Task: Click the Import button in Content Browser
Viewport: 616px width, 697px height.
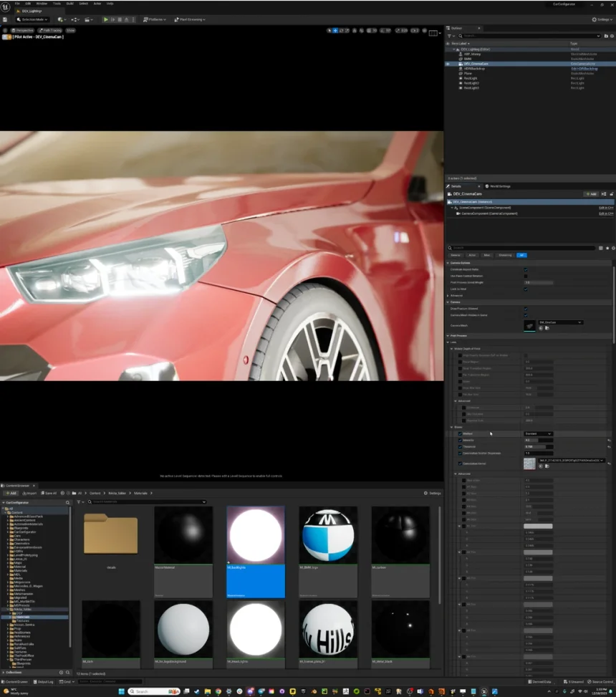Action: tap(30, 493)
